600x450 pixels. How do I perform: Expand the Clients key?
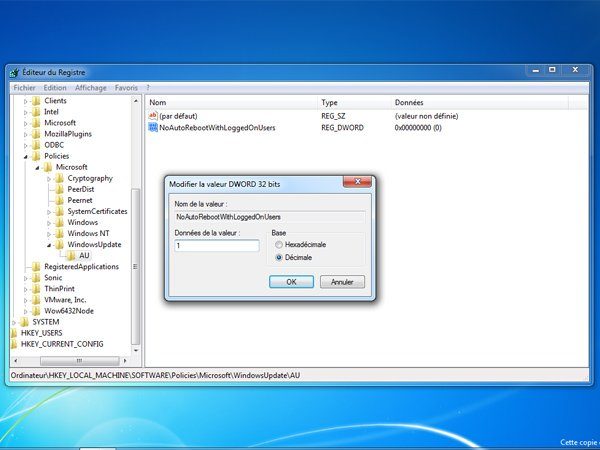coord(26,101)
